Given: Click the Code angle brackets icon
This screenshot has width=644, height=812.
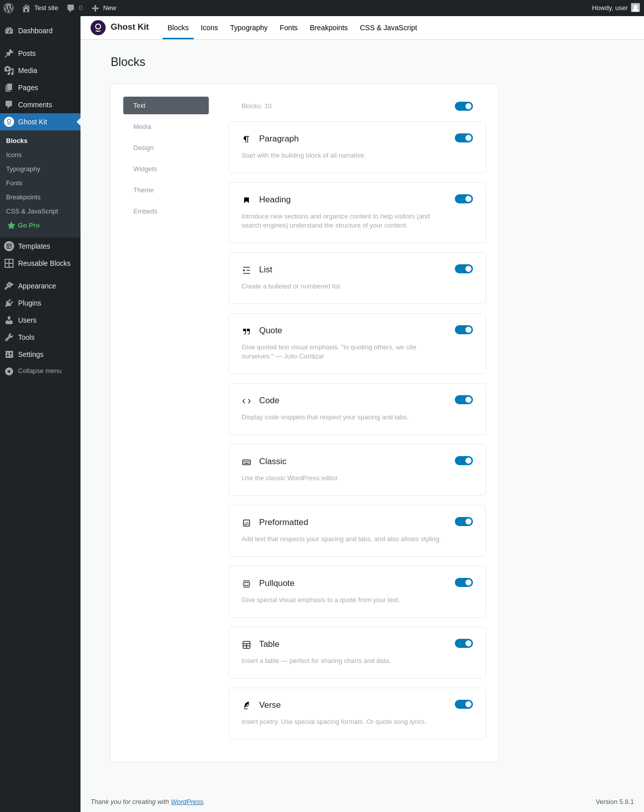Looking at the screenshot, I should (x=247, y=401).
